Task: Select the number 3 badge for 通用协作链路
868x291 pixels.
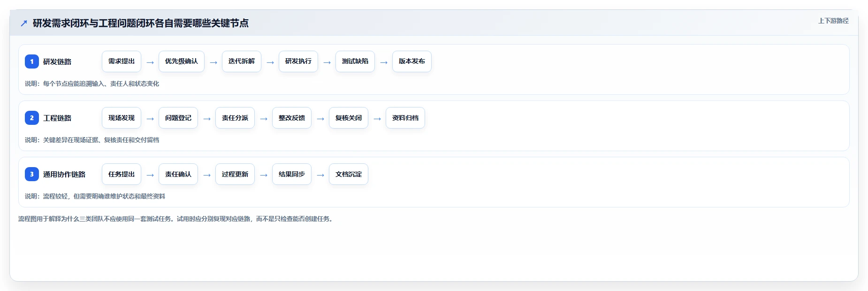Action: click(x=32, y=174)
